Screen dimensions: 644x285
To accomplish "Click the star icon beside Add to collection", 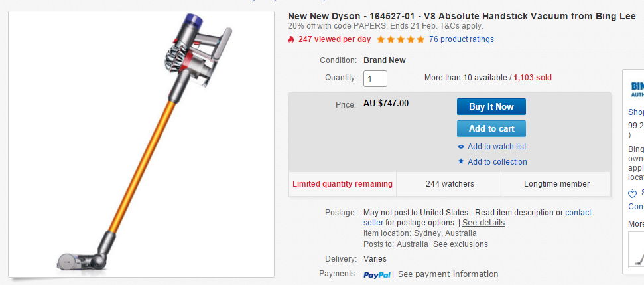I will pos(461,161).
